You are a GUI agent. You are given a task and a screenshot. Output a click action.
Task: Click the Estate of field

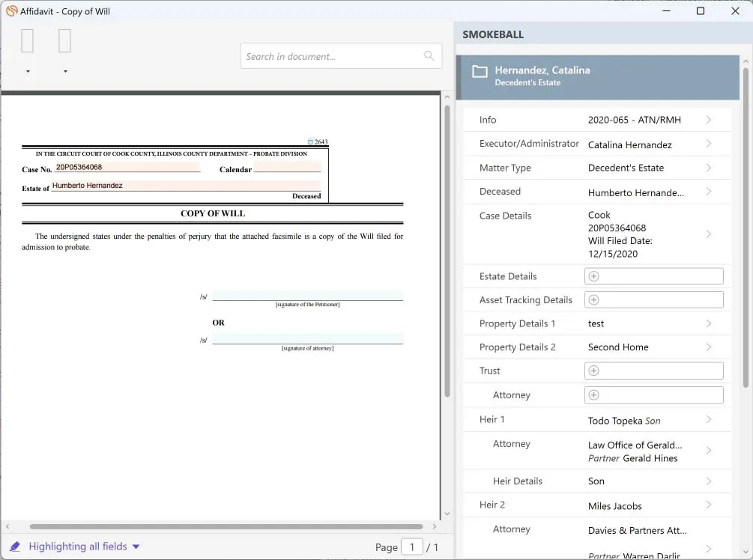pos(186,186)
